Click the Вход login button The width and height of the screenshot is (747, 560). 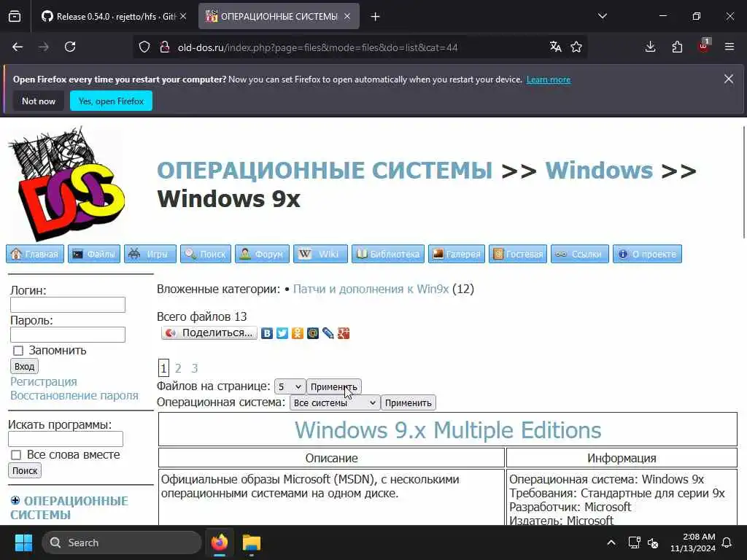pyautogui.click(x=24, y=366)
